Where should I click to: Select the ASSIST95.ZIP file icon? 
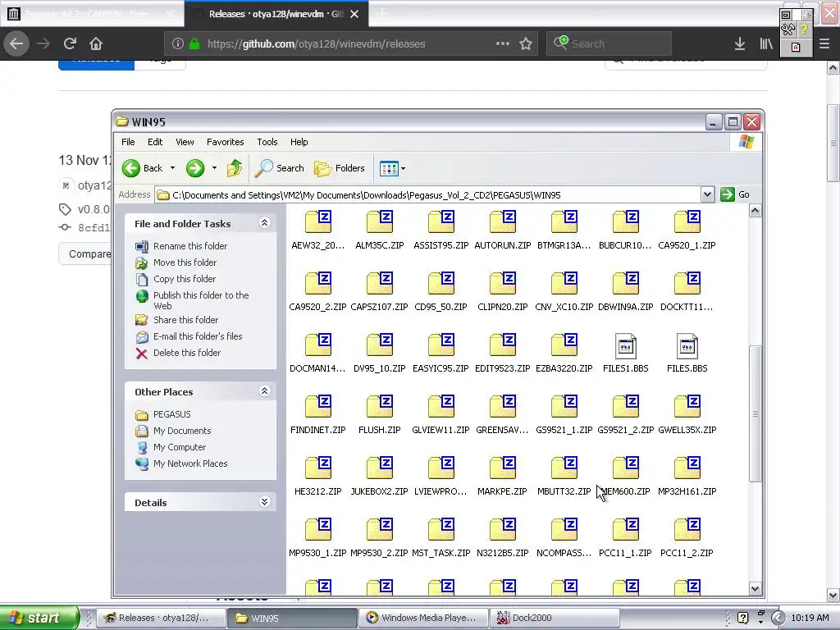(441, 221)
